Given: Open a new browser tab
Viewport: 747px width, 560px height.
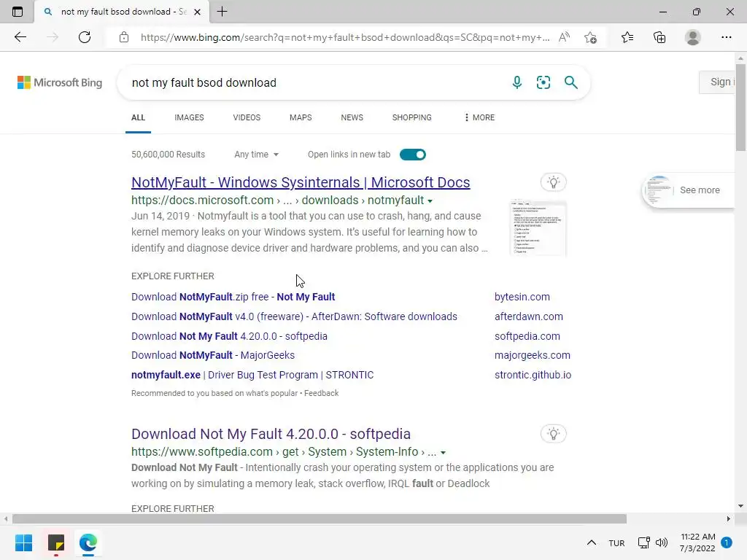Looking at the screenshot, I should pos(222,12).
